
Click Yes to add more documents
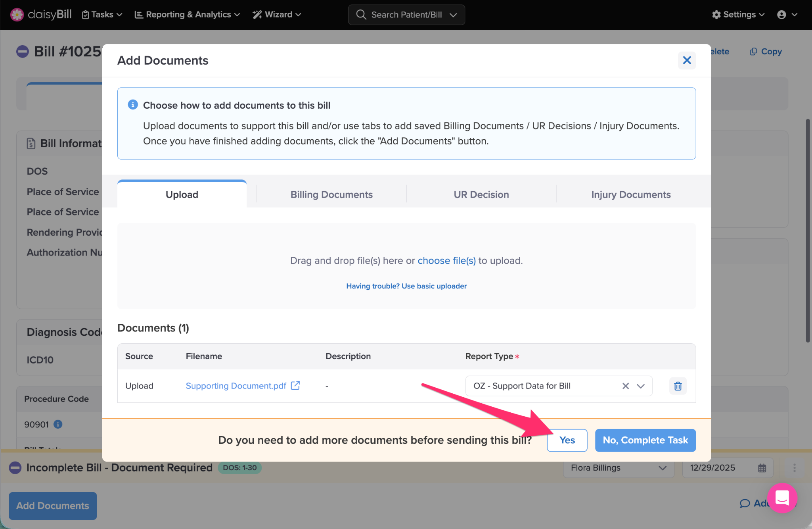coord(567,440)
